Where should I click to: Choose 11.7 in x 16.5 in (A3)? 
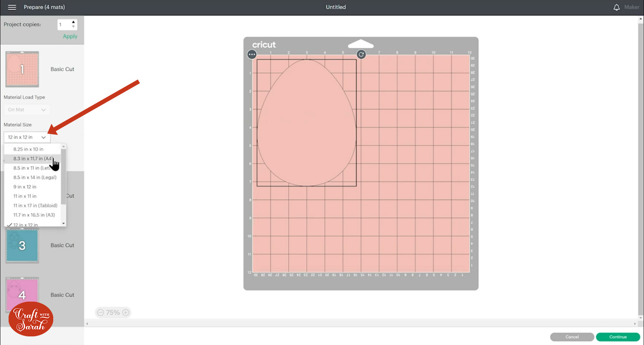(33, 215)
